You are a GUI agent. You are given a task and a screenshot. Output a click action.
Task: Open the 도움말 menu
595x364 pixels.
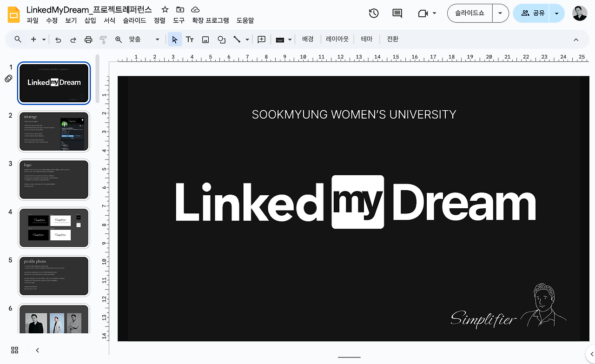(245, 20)
